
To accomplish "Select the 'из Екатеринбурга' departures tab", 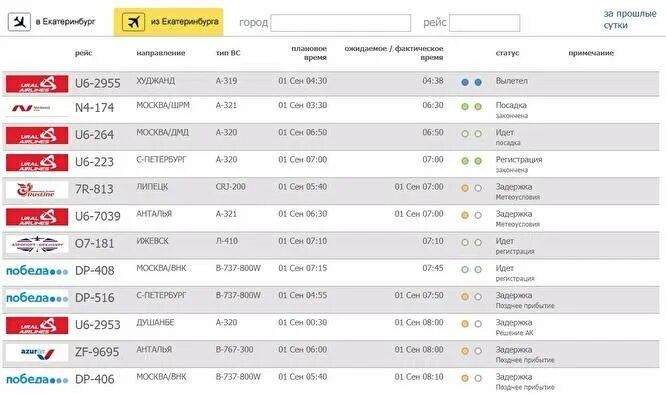I will coord(169,22).
